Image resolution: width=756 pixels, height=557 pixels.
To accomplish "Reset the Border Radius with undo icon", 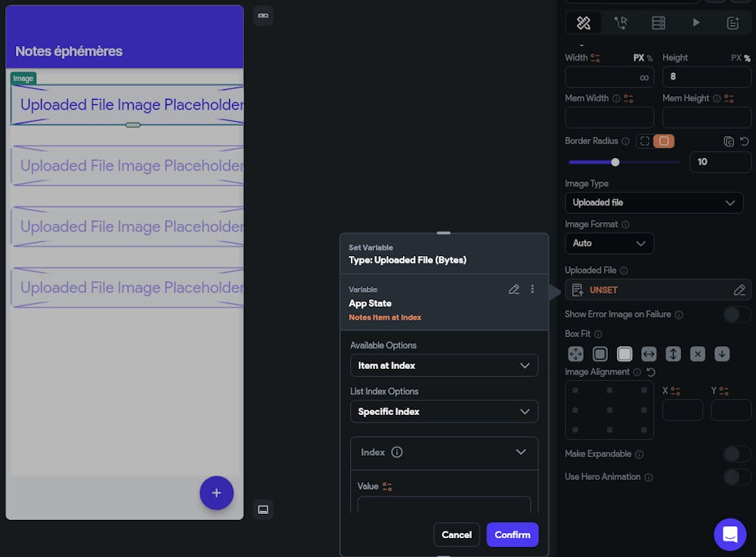I will (744, 141).
